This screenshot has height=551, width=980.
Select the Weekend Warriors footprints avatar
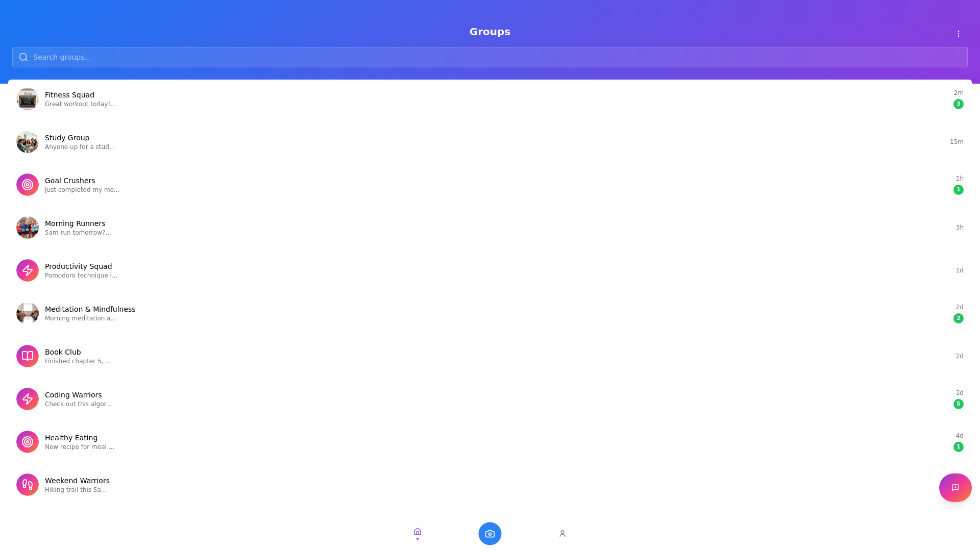27,485
